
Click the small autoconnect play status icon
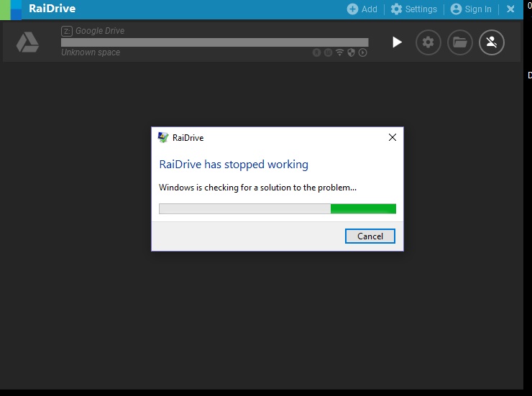pos(363,52)
